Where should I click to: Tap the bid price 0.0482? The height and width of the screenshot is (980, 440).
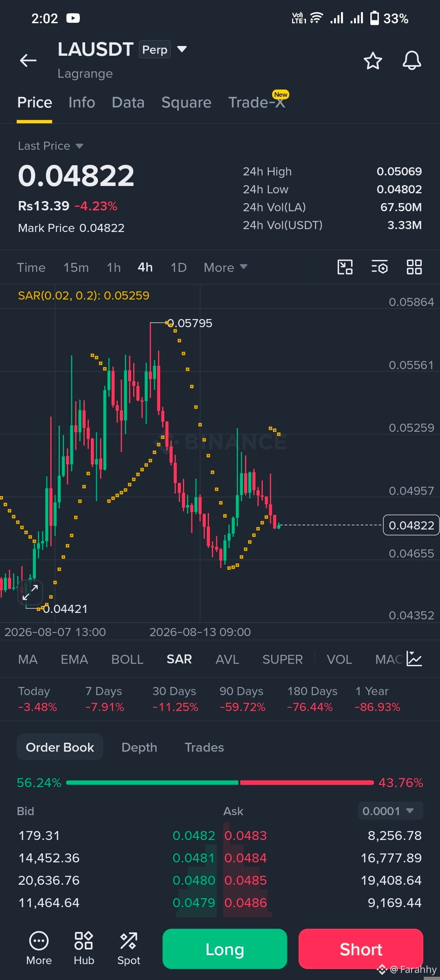[x=194, y=836]
